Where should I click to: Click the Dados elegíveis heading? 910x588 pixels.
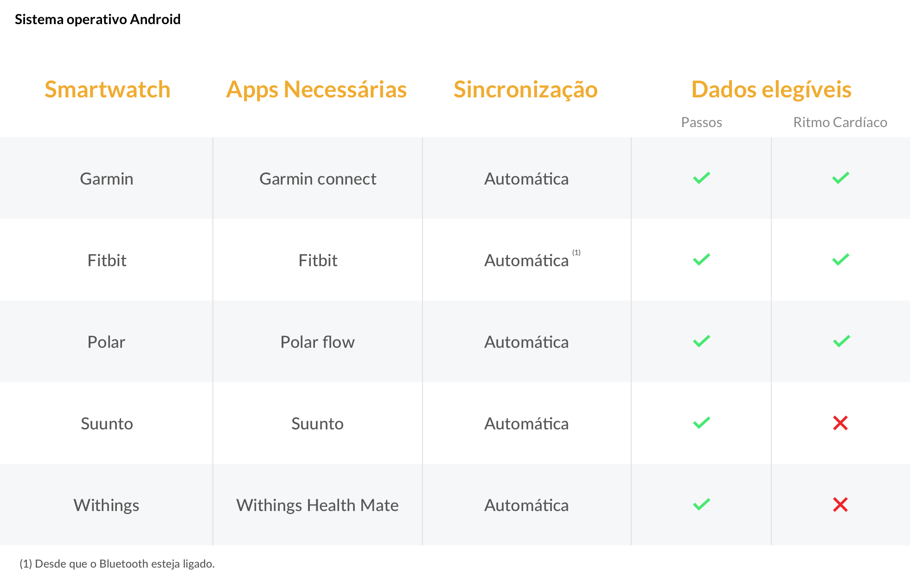click(771, 89)
